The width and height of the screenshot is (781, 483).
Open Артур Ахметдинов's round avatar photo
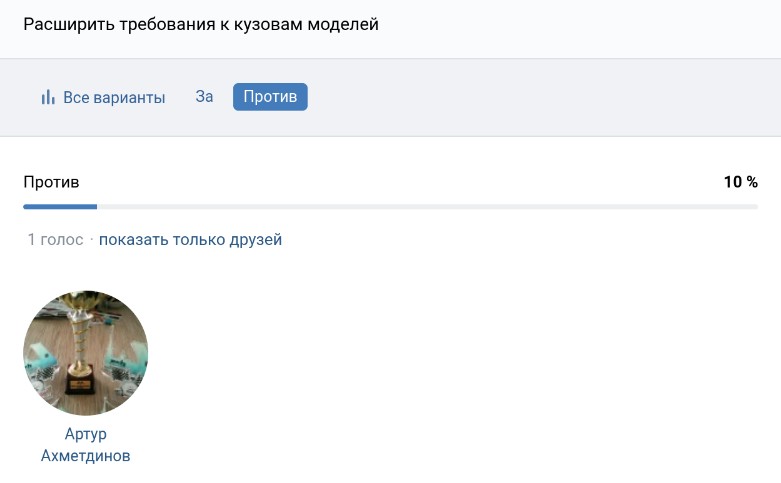tap(85, 353)
